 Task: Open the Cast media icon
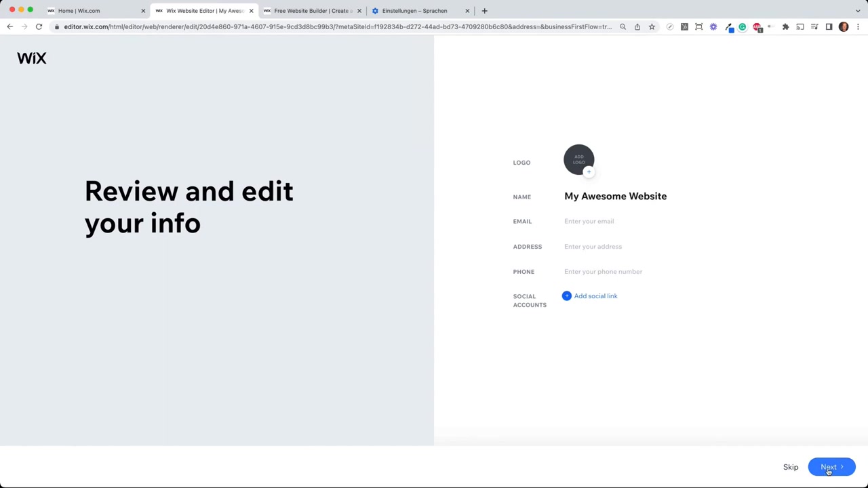800,27
